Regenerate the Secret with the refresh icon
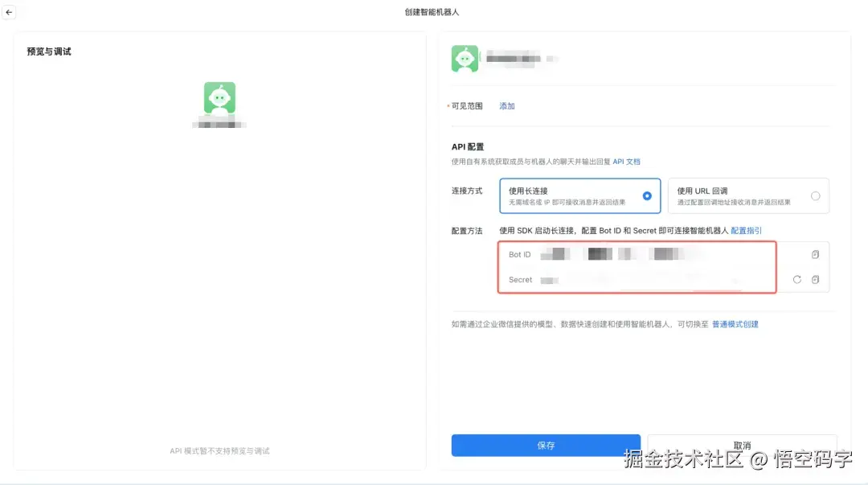868x485 pixels. [x=797, y=279]
